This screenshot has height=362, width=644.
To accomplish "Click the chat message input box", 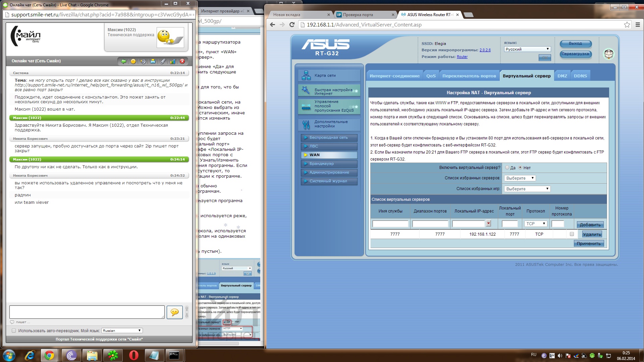I will (87, 312).
